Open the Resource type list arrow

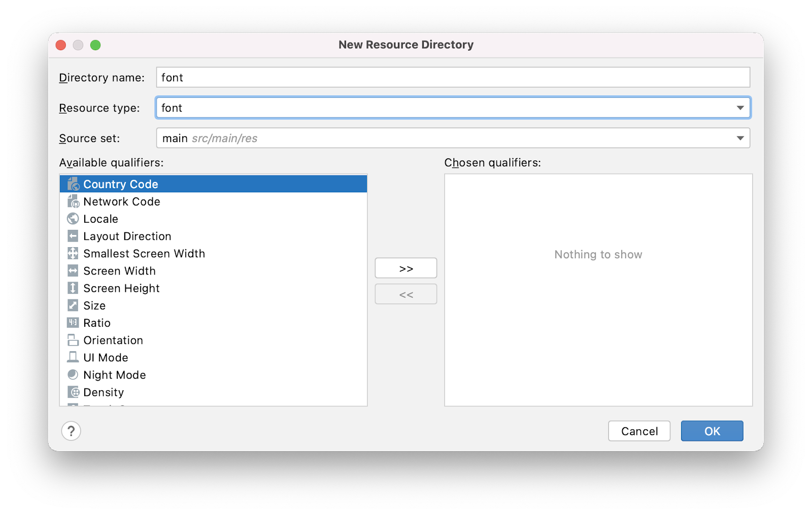[740, 108]
